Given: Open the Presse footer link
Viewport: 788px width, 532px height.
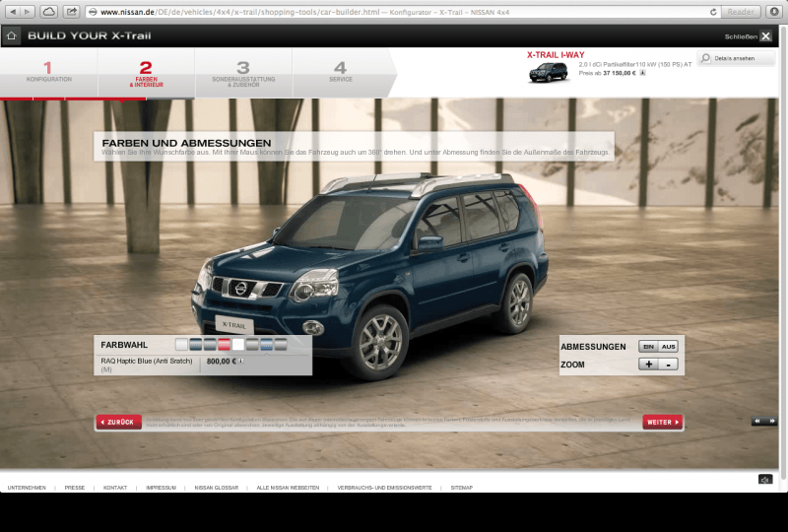Looking at the screenshot, I should point(75,488).
